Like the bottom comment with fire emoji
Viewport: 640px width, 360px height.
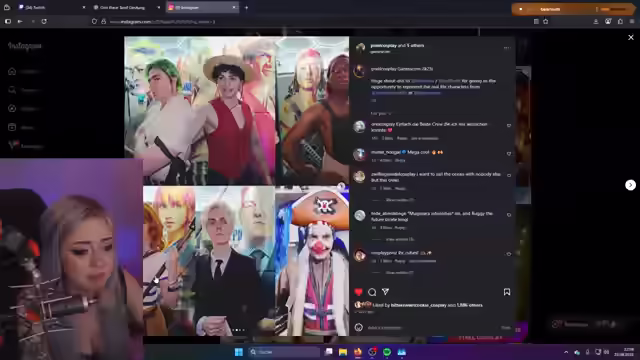[x=509, y=254]
